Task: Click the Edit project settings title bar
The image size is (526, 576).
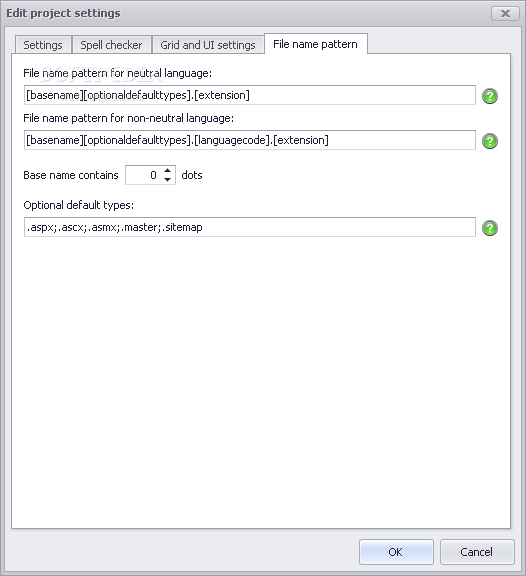Action: click(x=246, y=13)
